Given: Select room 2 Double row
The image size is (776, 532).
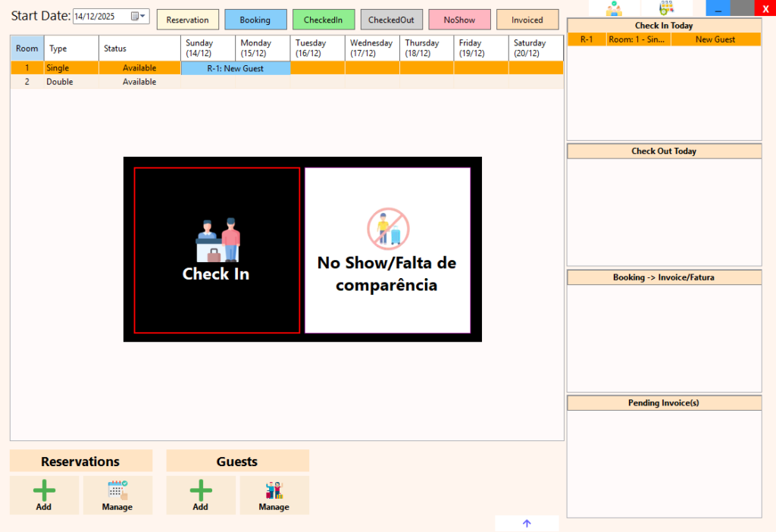Looking at the screenshot, I should [59, 82].
